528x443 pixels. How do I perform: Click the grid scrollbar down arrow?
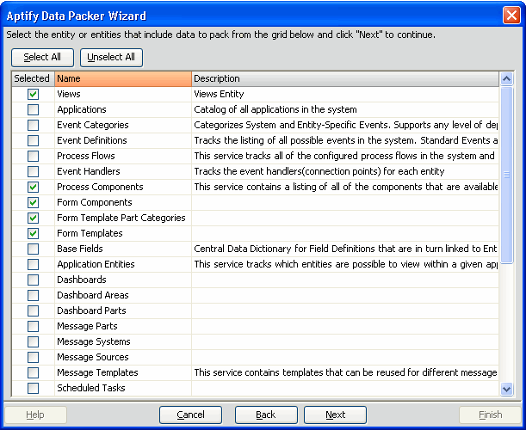click(506, 389)
